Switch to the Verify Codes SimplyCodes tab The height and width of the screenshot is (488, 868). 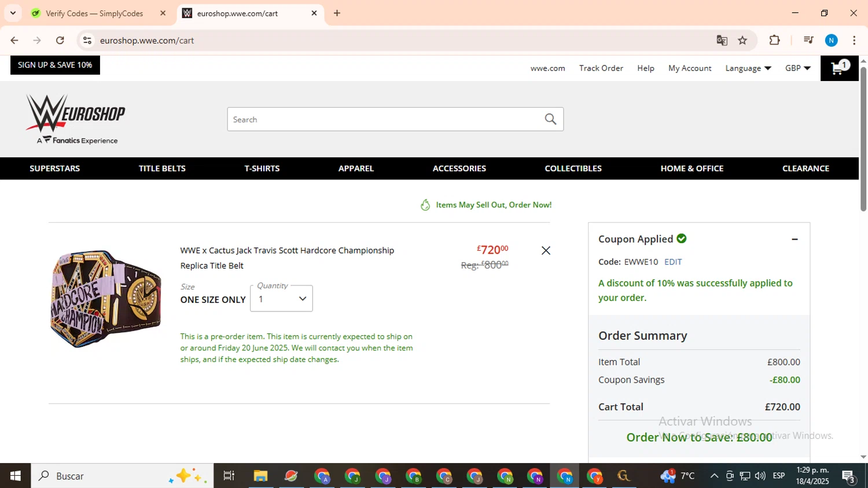click(x=94, y=13)
